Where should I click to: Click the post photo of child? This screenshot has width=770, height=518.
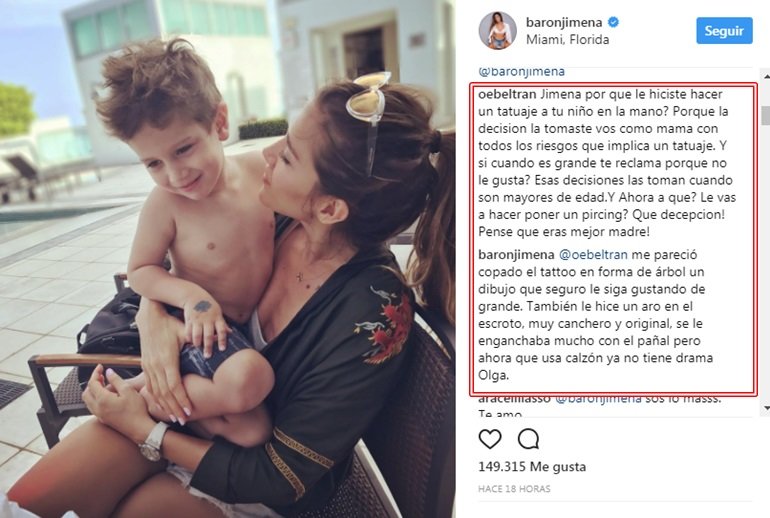pos(228,259)
